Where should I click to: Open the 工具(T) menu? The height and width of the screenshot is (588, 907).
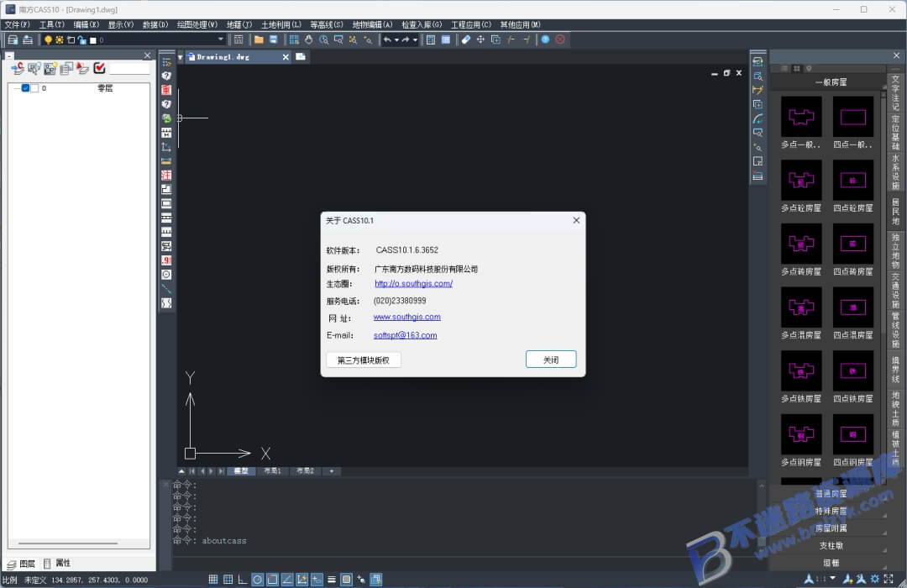tap(51, 24)
